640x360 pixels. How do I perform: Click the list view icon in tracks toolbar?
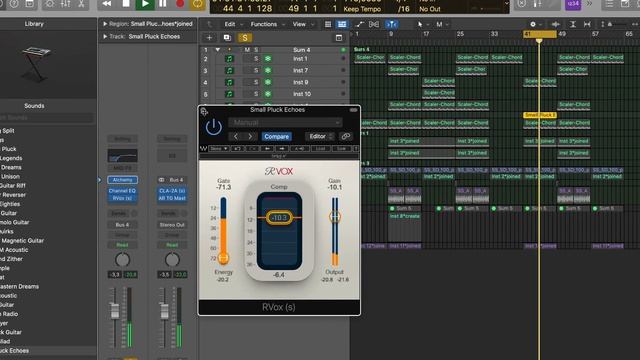click(328, 24)
